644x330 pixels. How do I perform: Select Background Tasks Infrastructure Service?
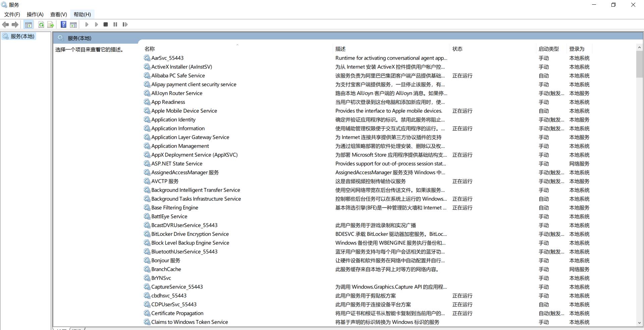[196, 199]
